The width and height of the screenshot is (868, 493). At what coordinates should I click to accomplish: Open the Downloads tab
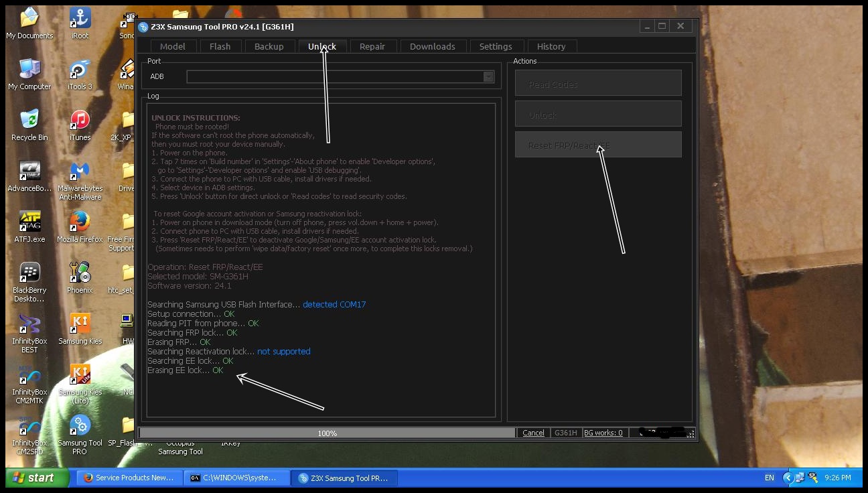coord(433,46)
